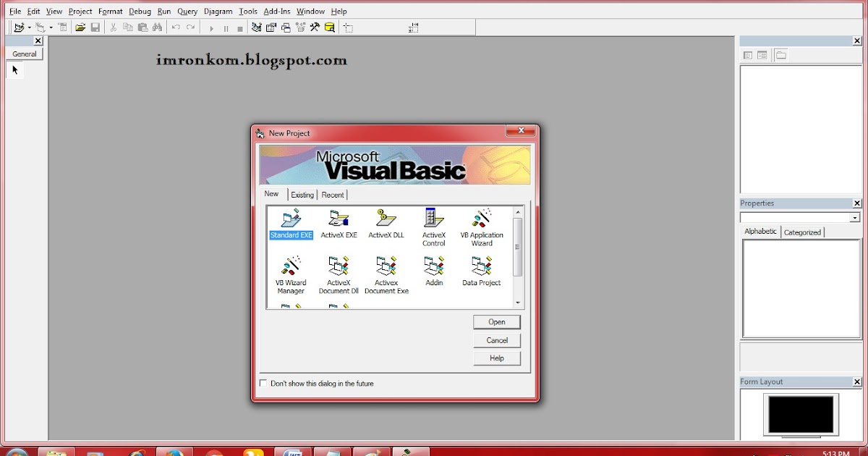The width and height of the screenshot is (868, 456).
Task: Open the Add-Ins menu
Action: (x=277, y=11)
